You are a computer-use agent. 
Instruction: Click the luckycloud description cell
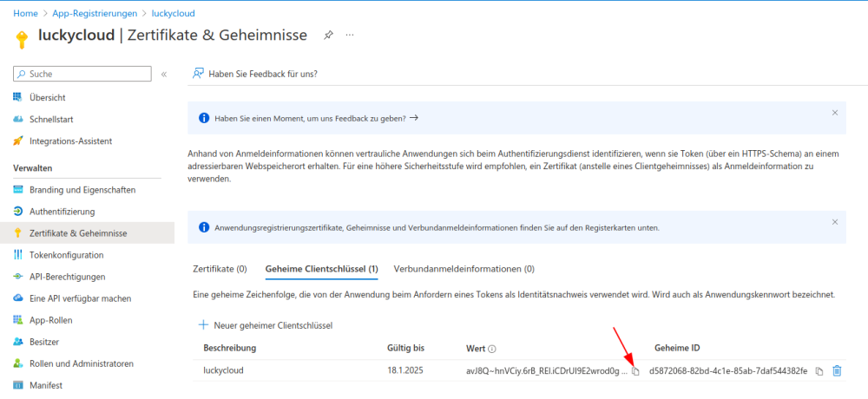[223, 370]
